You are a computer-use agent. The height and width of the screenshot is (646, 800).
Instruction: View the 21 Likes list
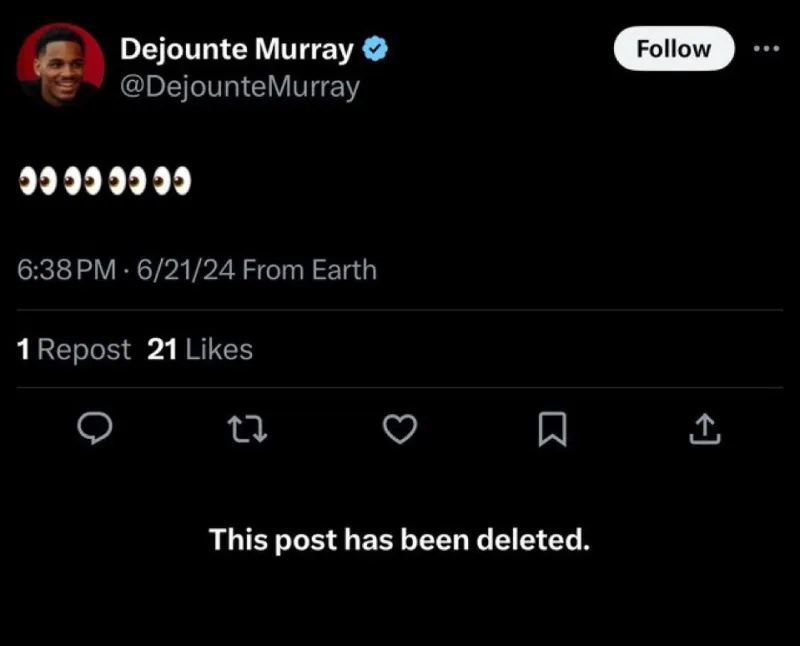(x=200, y=349)
